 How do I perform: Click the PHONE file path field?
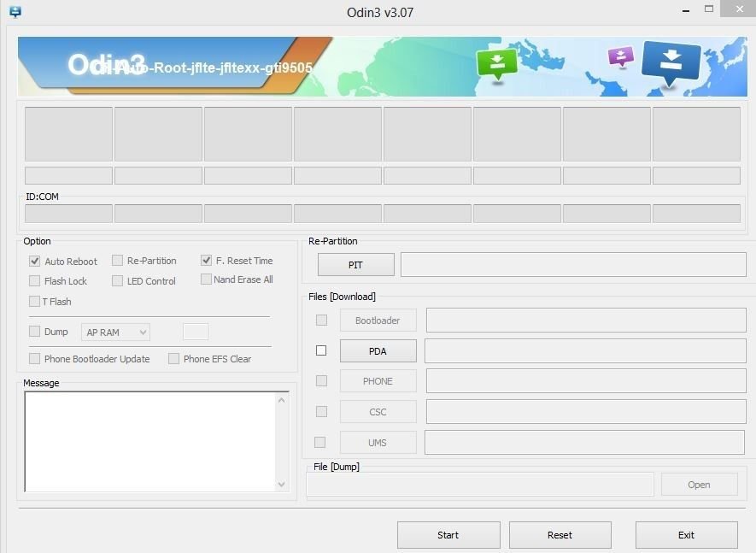click(x=586, y=381)
